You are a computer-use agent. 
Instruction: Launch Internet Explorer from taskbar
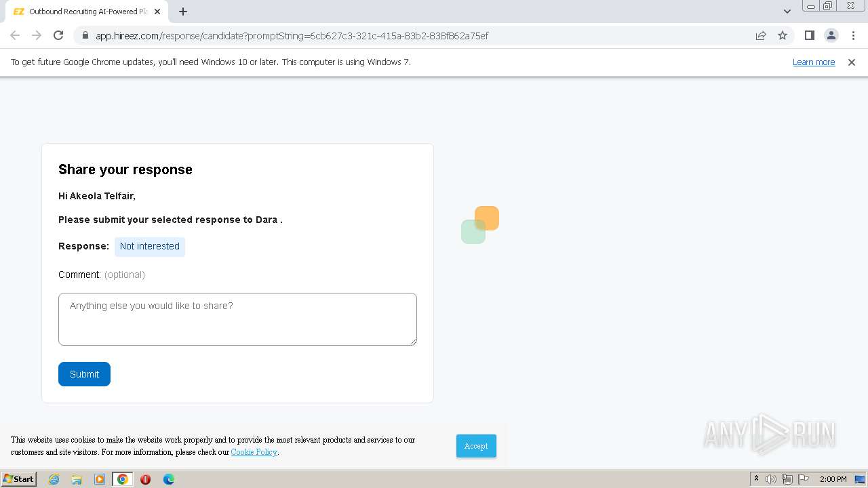[54, 479]
